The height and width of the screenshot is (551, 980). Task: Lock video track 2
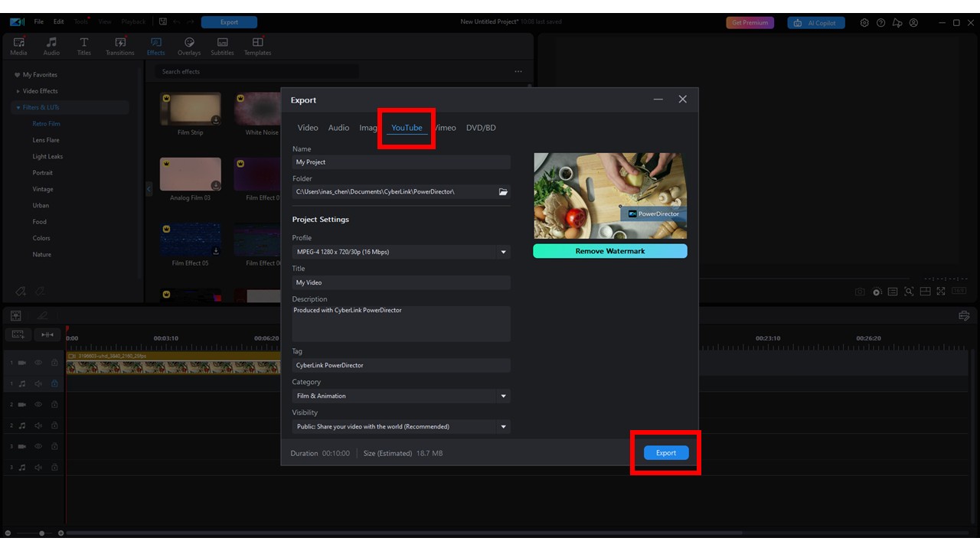(54, 404)
